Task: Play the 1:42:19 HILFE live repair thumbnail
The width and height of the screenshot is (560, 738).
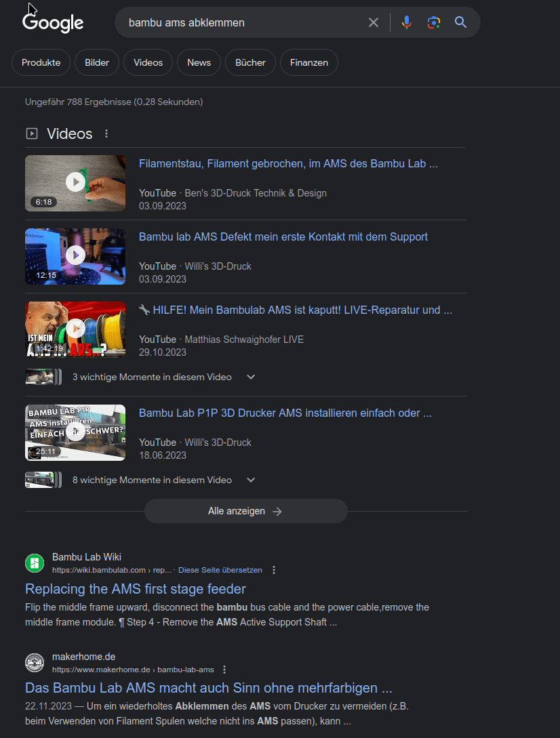Action: [x=75, y=329]
